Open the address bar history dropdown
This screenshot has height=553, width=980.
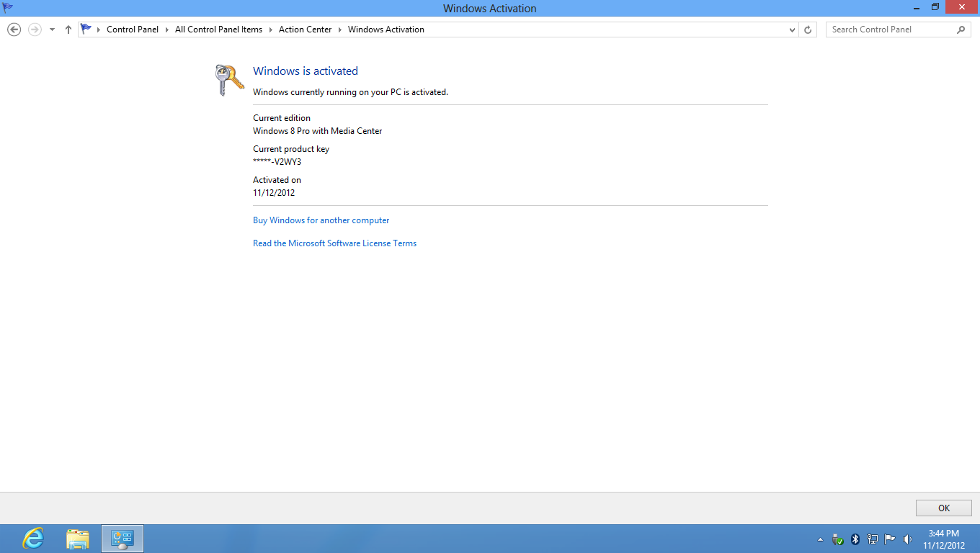[792, 30]
